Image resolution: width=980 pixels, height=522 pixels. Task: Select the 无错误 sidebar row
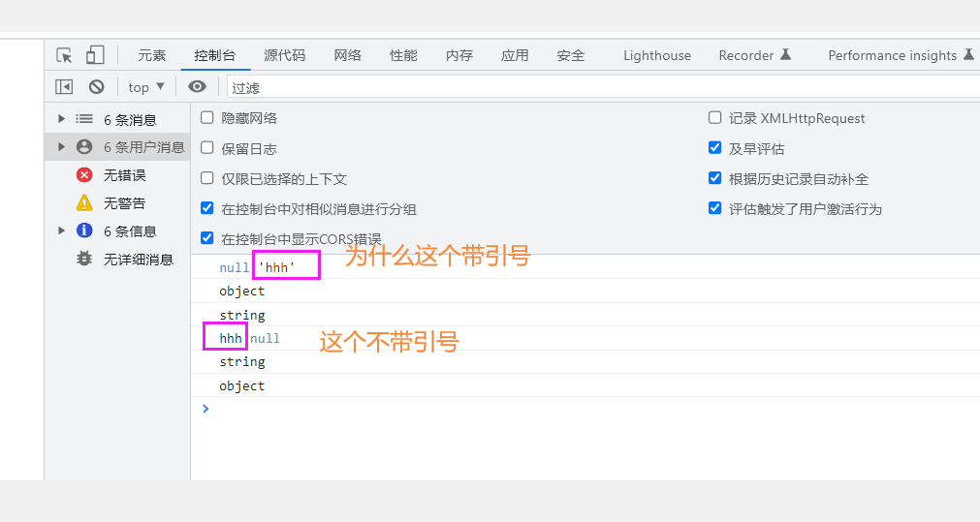click(117, 175)
